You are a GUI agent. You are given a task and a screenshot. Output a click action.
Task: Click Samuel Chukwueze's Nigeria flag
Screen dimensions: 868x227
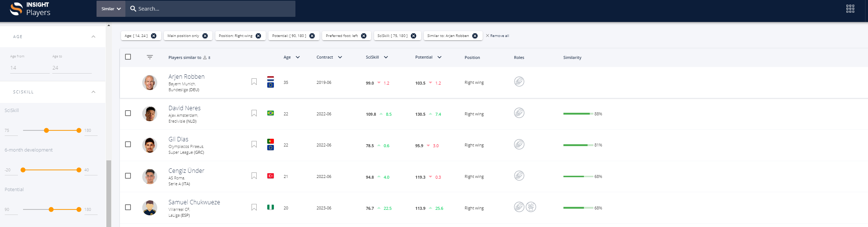(271, 207)
